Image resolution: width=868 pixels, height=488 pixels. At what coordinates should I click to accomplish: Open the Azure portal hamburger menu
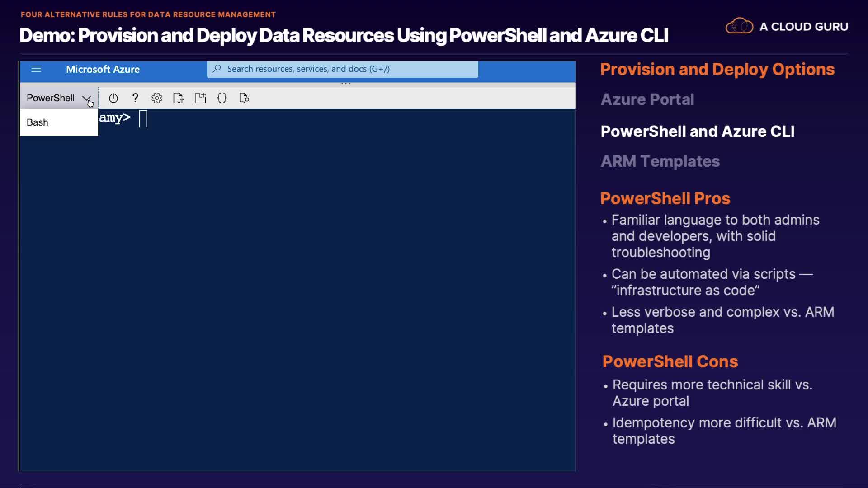(x=36, y=69)
